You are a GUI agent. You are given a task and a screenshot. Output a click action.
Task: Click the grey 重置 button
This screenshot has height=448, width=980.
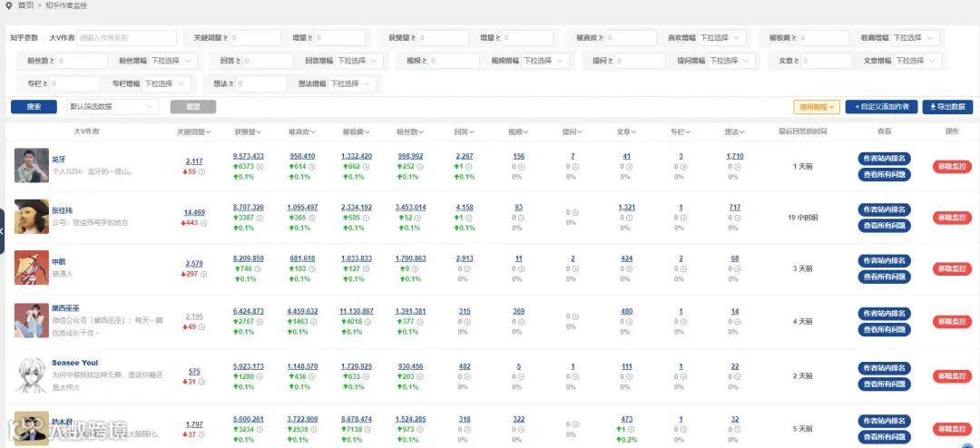coord(193,107)
